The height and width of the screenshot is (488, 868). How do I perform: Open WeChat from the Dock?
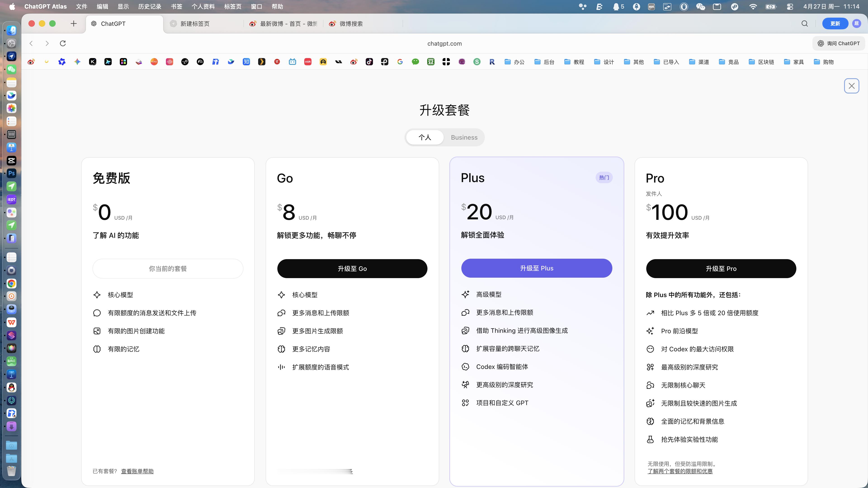tap(12, 69)
